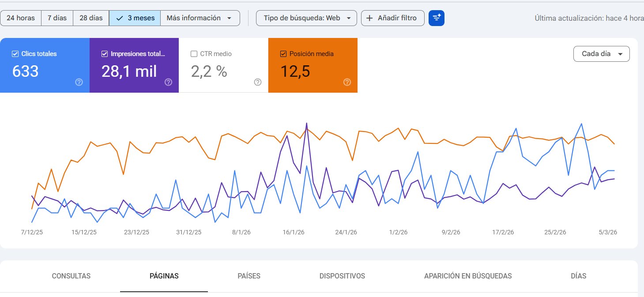This screenshot has width=644, height=297.
Task: Open the DISPOSITIVOS tab
Action: 343,276
